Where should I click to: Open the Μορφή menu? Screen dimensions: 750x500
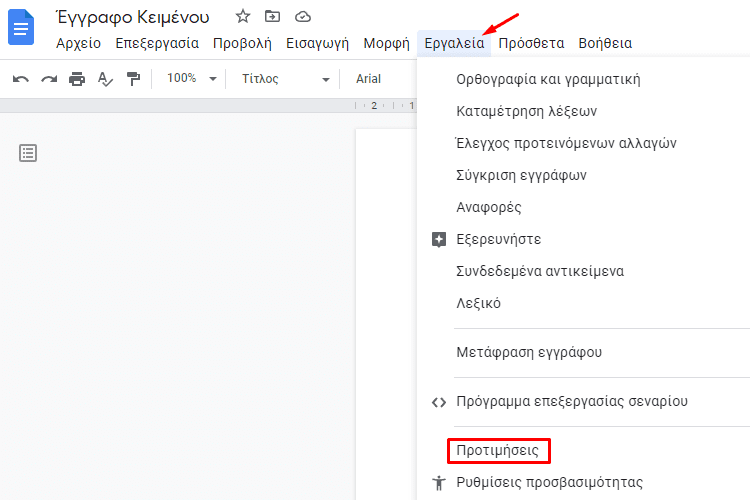pyautogui.click(x=386, y=44)
